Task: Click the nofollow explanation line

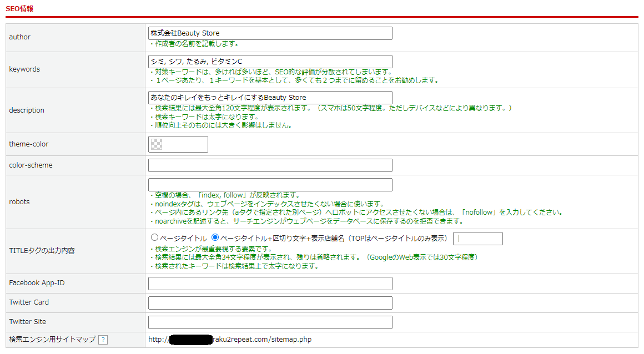Action: (x=356, y=213)
